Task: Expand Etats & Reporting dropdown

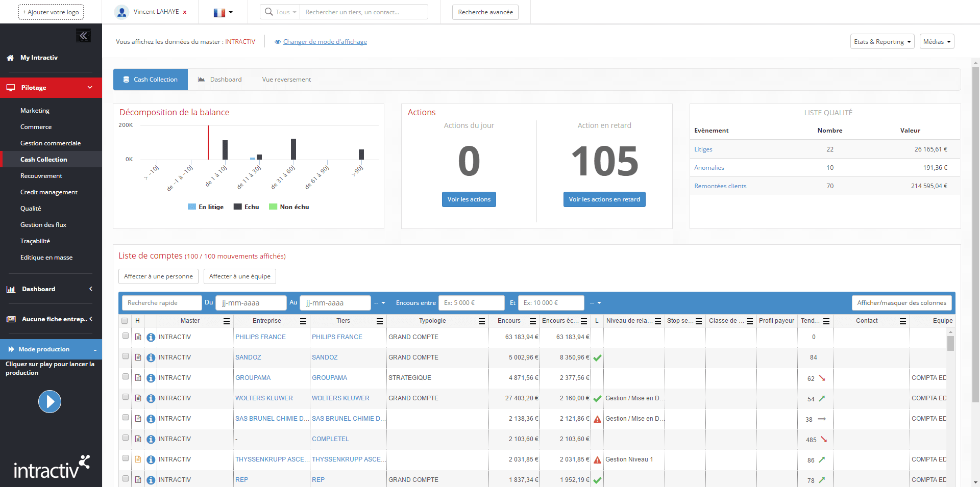Action: pos(882,42)
